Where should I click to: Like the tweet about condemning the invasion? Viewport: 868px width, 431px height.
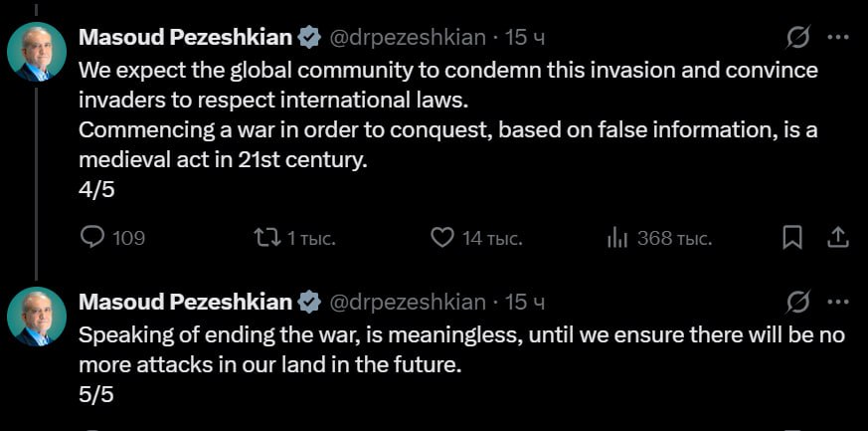tap(441, 238)
